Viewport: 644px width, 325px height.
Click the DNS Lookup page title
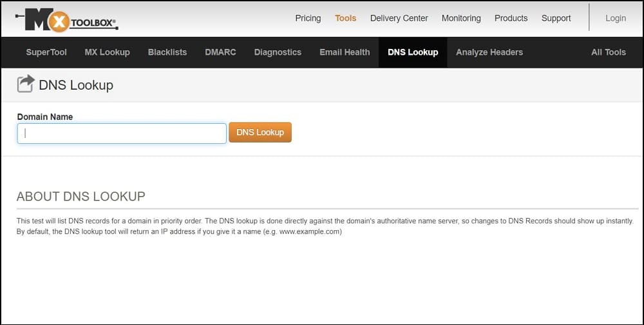pyautogui.click(x=76, y=85)
